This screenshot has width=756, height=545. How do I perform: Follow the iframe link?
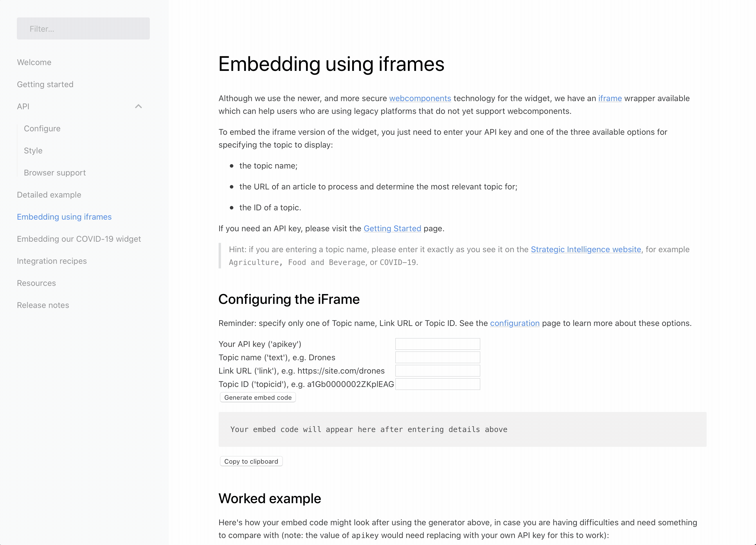tap(610, 98)
